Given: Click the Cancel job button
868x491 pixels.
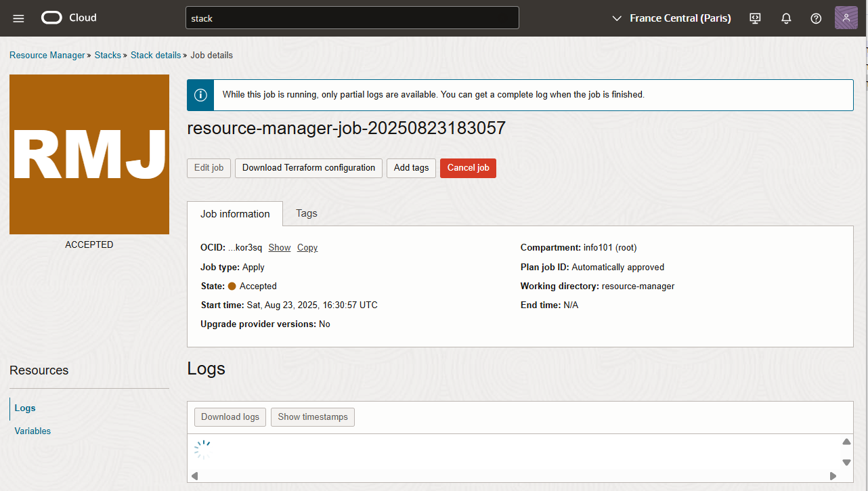Looking at the screenshot, I should (468, 168).
